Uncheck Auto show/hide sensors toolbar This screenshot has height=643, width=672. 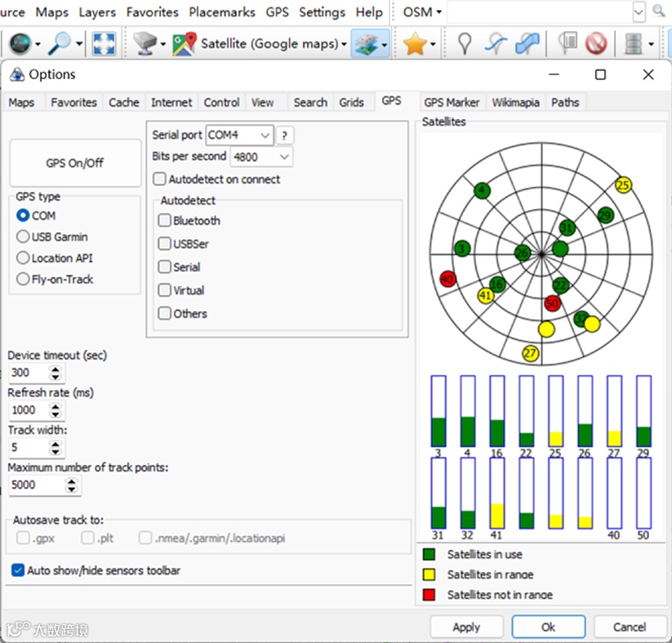coord(18,570)
